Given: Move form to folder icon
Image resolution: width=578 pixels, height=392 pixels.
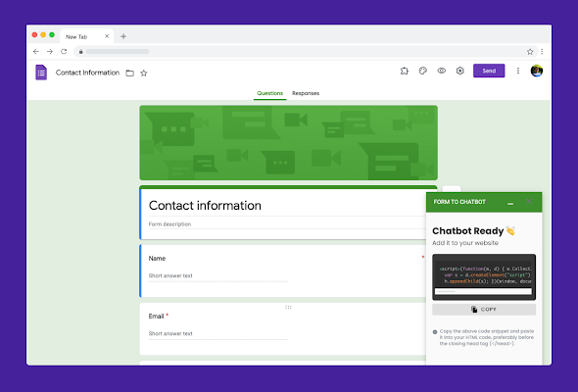Looking at the screenshot, I should 129,73.
